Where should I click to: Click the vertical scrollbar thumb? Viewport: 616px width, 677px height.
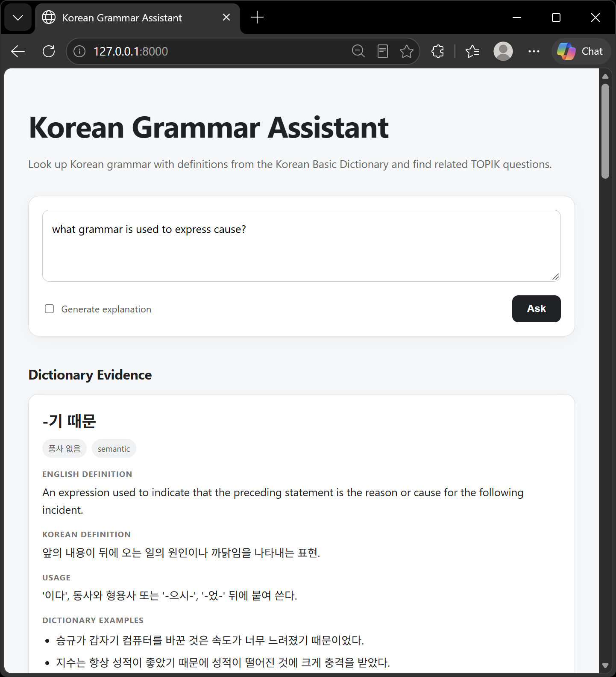(x=605, y=131)
